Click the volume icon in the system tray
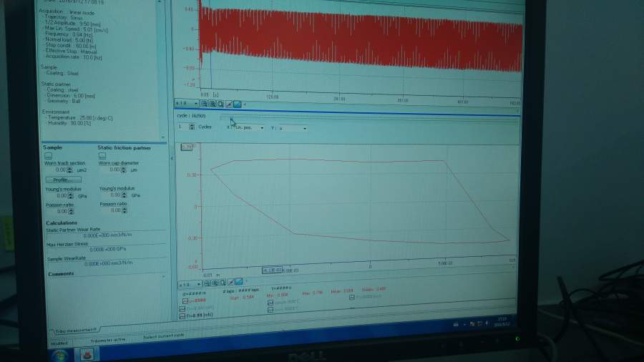Image resolution: width=644 pixels, height=362 pixels. [x=487, y=323]
